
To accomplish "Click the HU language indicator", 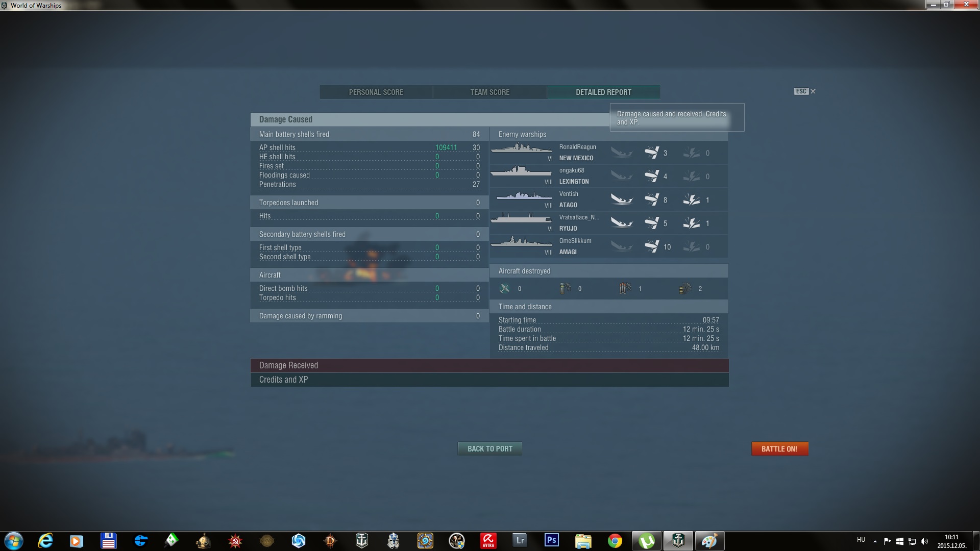I will pyautogui.click(x=861, y=540).
